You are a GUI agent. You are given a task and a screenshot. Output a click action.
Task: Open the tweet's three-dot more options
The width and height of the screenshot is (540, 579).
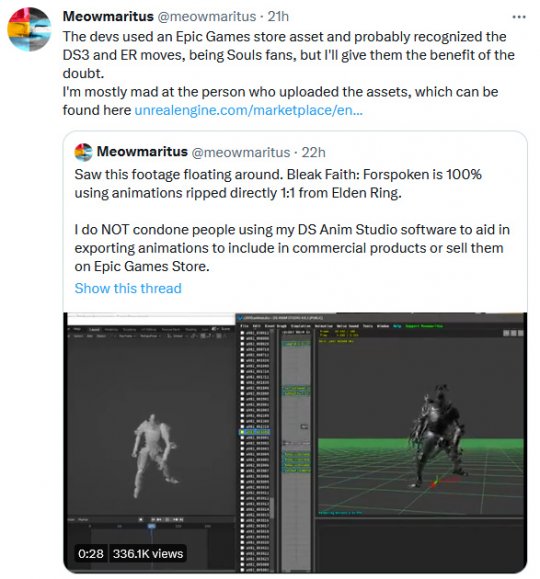coord(519,17)
